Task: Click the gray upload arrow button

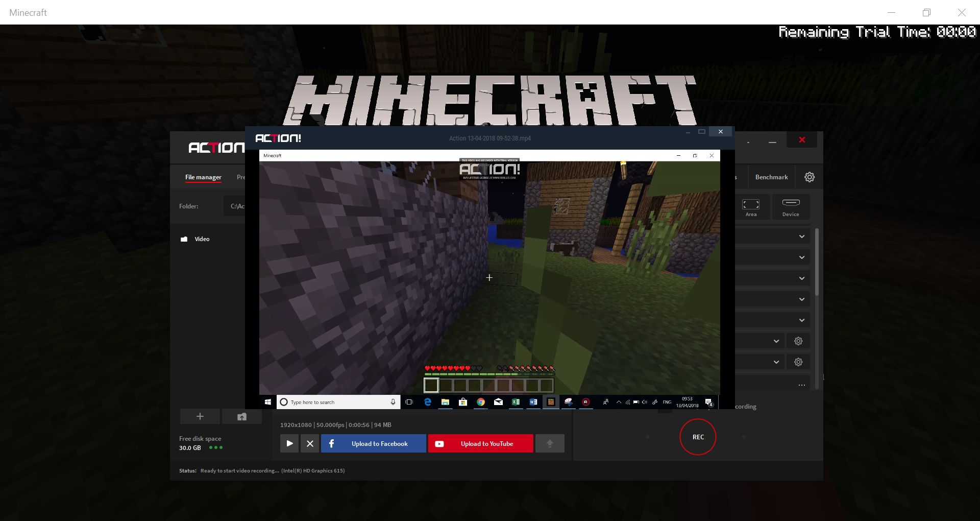Action: [x=550, y=443]
